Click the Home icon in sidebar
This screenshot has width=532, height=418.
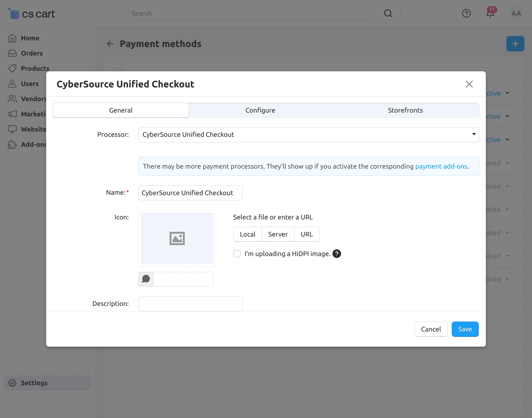(12, 38)
